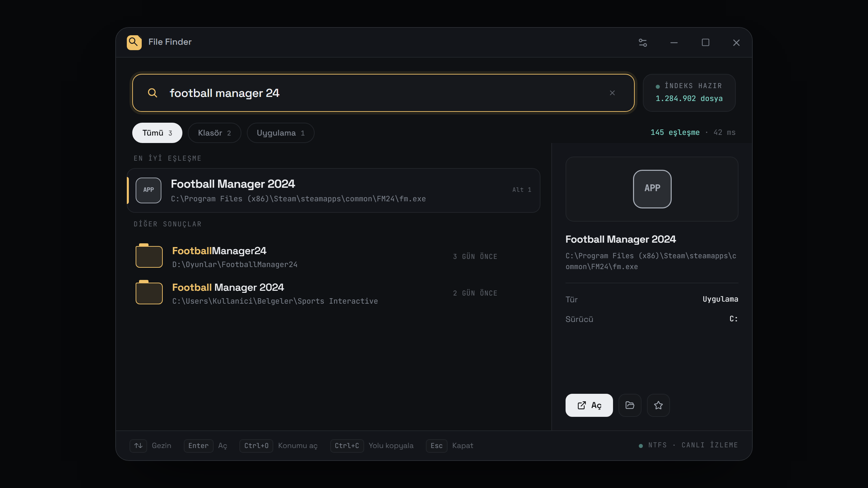
Task: Switch to the Klasör filter tab
Action: tap(215, 133)
